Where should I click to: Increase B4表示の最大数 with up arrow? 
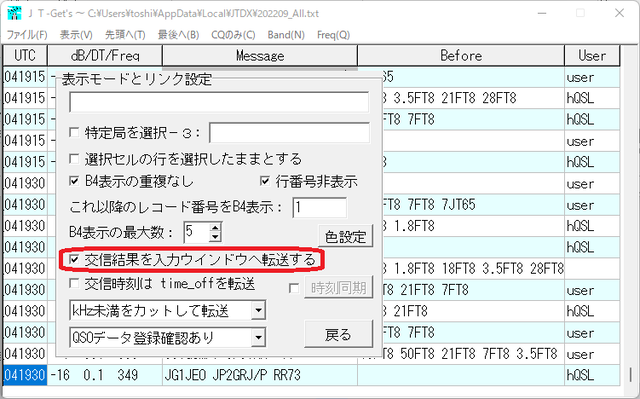[x=215, y=227]
